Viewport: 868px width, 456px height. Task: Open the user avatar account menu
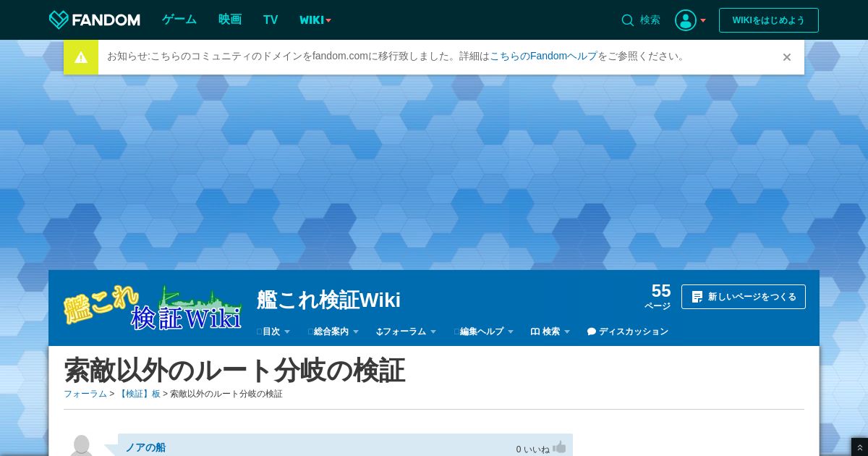(686, 20)
